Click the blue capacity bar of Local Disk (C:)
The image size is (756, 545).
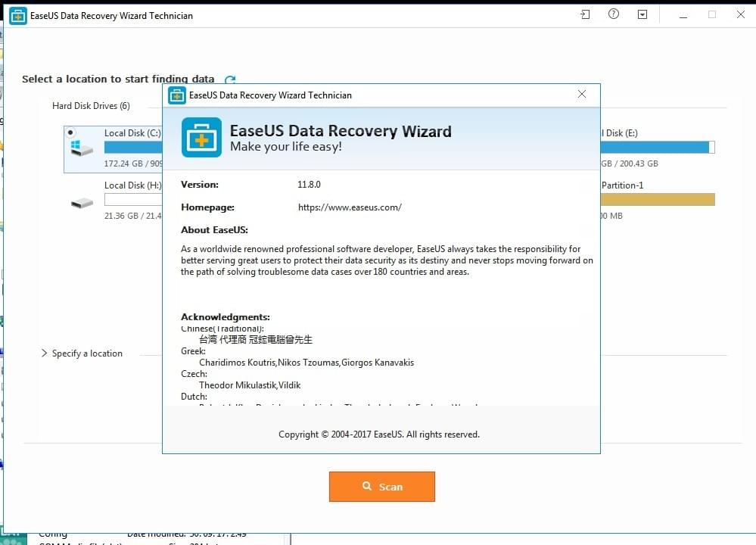pos(132,146)
